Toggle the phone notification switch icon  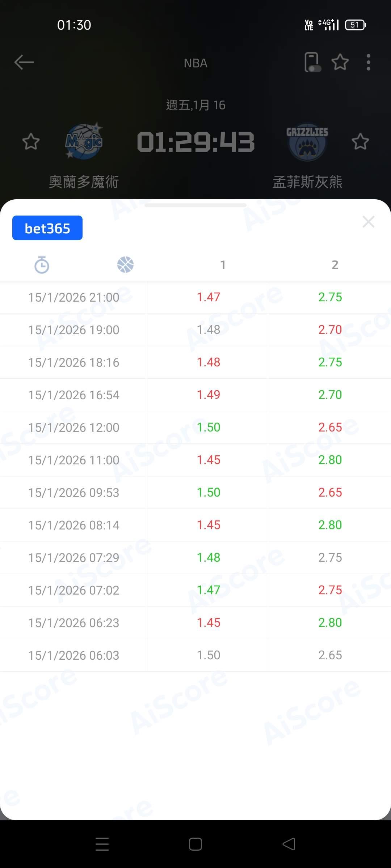tap(312, 62)
